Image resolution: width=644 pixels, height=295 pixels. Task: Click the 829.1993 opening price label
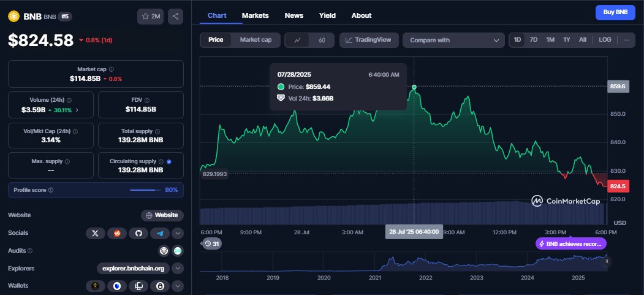click(214, 174)
